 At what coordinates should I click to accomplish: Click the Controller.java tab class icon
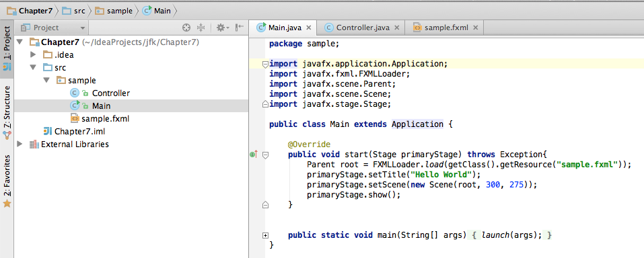tap(328, 28)
